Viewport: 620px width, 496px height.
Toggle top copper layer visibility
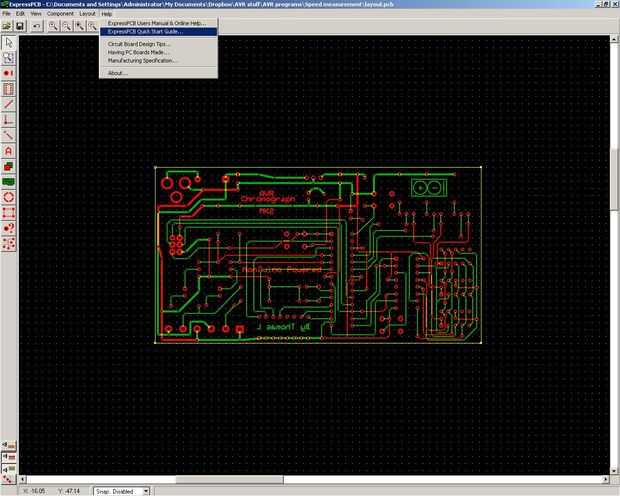click(9, 457)
